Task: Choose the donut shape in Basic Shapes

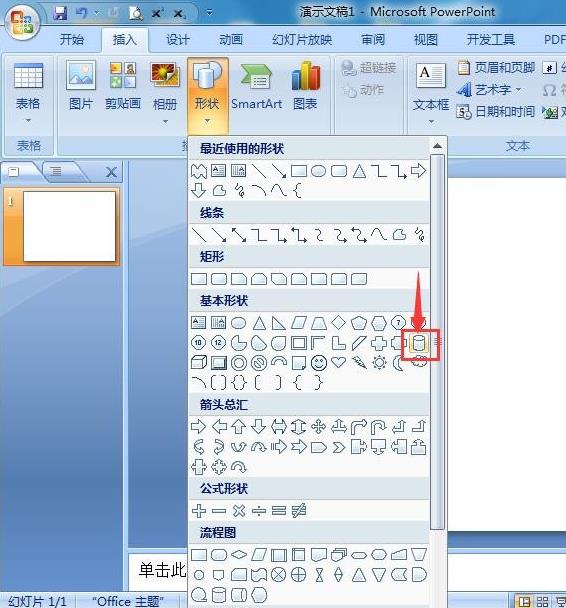Action: point(239,363)
